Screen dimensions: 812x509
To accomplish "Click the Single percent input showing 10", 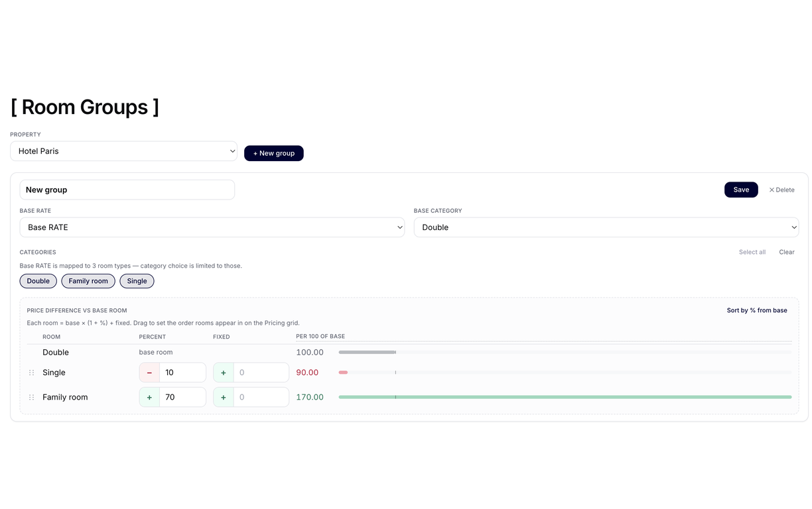I will coord(183,372).
